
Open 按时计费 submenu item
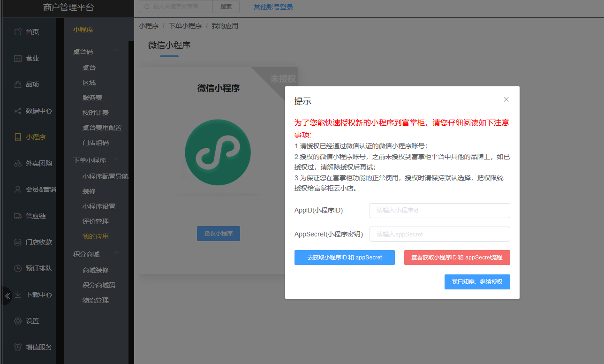(96, 113)
